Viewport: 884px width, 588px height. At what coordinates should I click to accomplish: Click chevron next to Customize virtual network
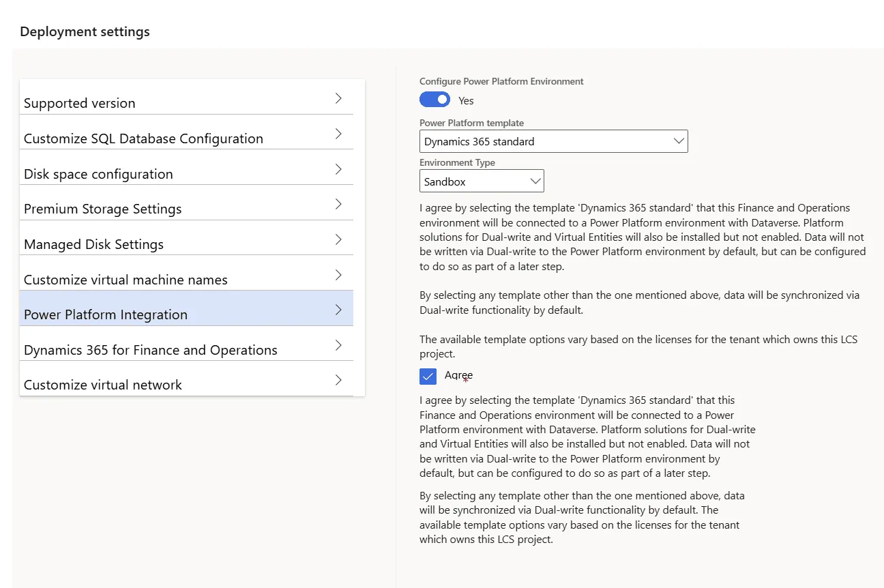pyautogui.click(x=338, y=380)
